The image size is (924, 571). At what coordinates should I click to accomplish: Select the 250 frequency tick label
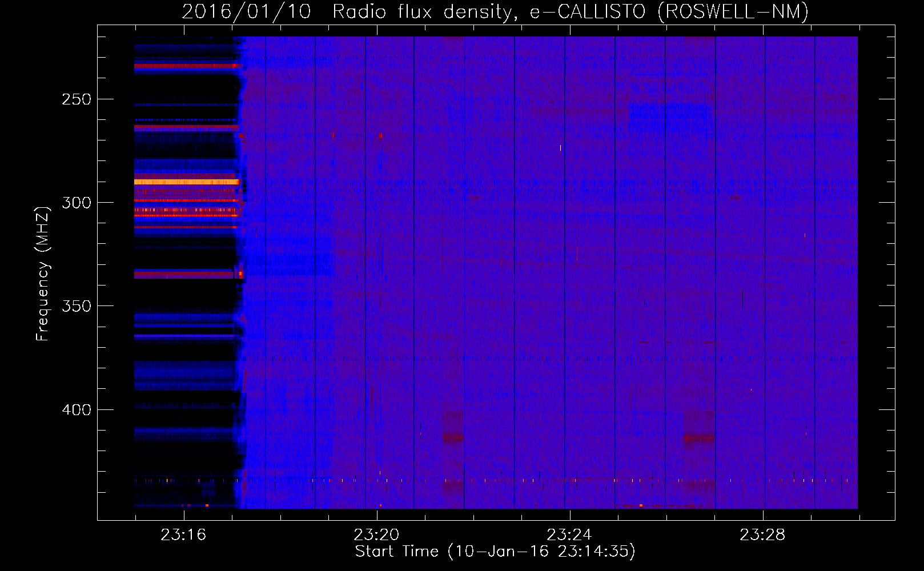[x=76, y=99]
